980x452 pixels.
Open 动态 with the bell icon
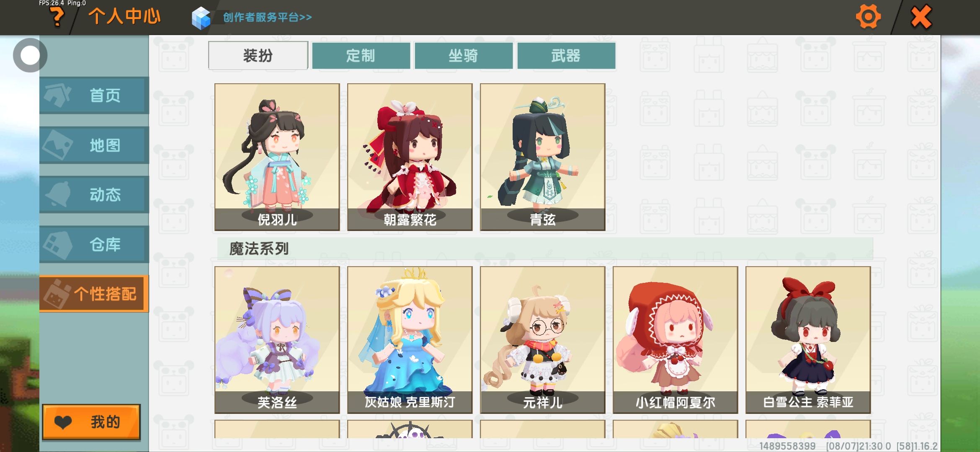[94, 195]
